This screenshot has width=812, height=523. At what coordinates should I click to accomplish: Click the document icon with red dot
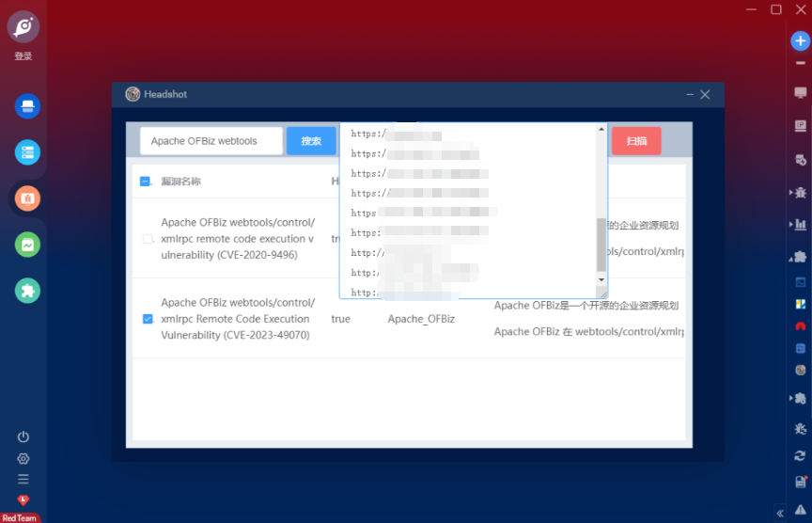[801, 482]
